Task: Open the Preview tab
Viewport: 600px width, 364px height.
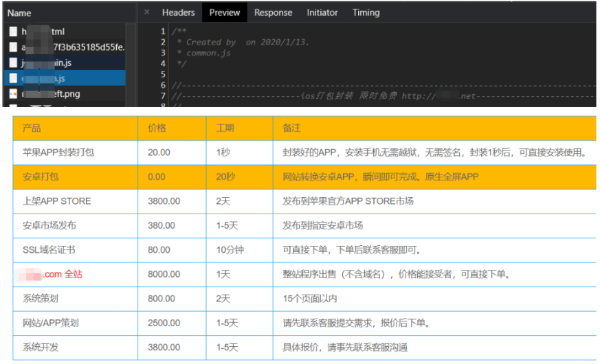Action: coord(225,12)
